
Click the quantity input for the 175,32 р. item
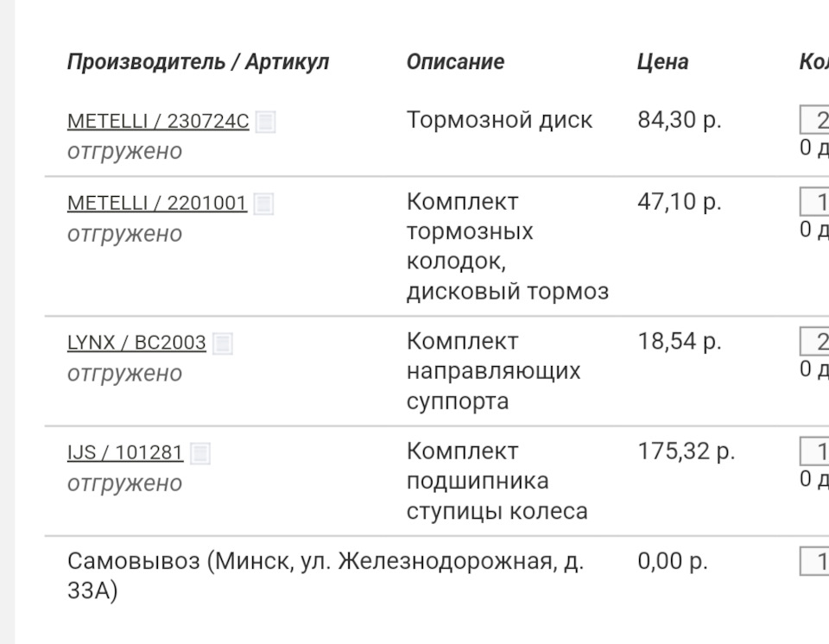click(x=815, y=451)
